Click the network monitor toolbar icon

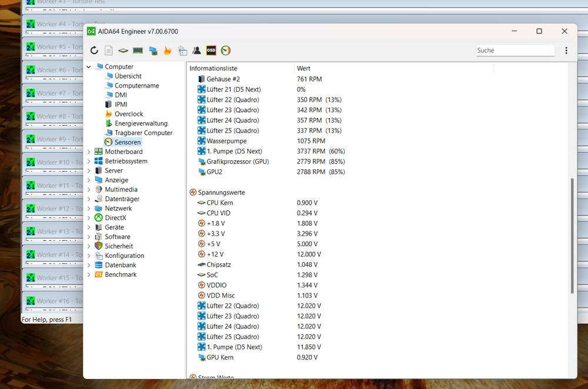click(x=153, y=51)
